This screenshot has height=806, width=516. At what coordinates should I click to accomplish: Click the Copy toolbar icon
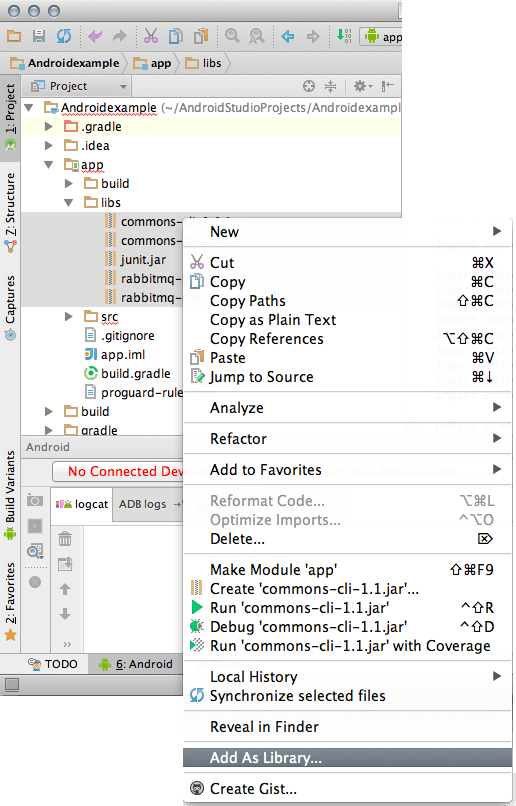pyautogui.click(x=176, y=36)
